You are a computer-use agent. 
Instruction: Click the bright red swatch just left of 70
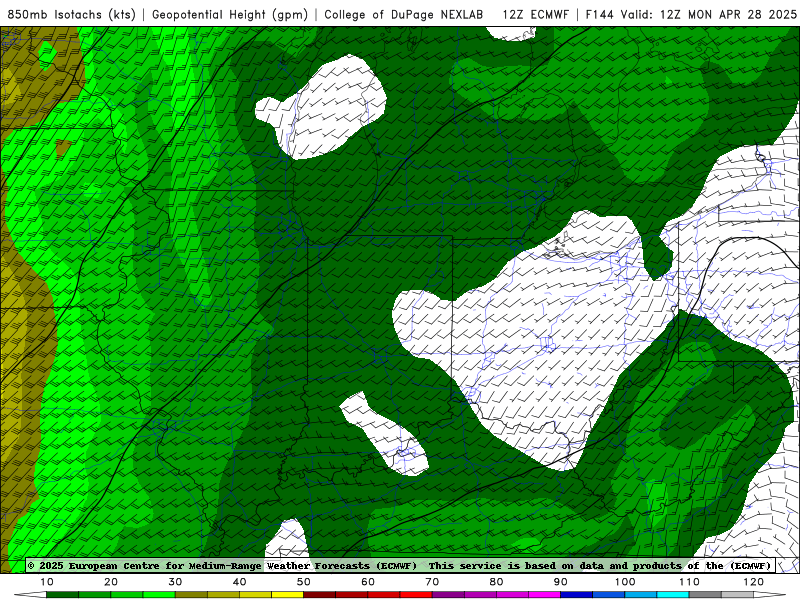pos(416,595)
